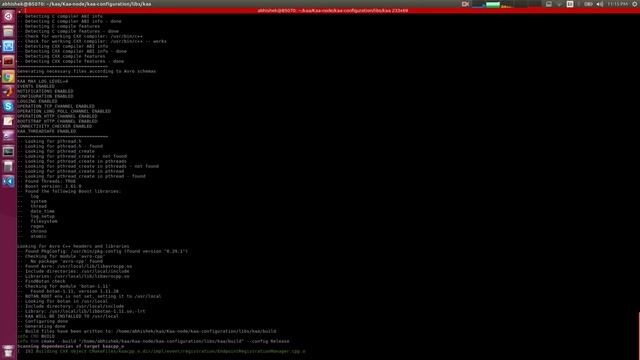Open the Ubuntu Dash search launcher
Image resolution: width=640 pixels, height=360 pixels.
click(x=8, y=16)
